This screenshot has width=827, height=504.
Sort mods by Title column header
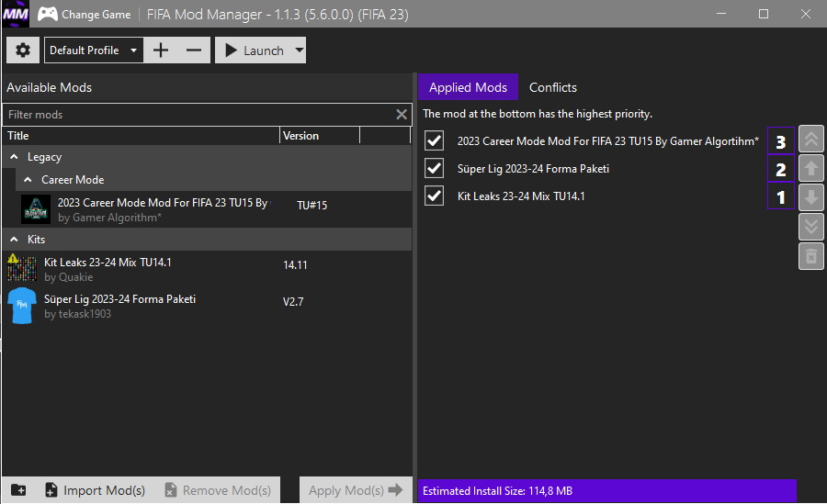pyautogui.click(x=141, y=136)
